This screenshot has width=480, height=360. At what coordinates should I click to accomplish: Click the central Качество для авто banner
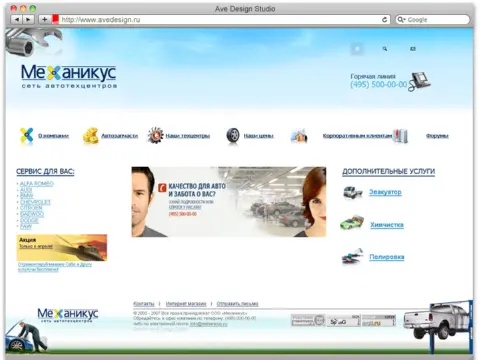click(229, 202)
